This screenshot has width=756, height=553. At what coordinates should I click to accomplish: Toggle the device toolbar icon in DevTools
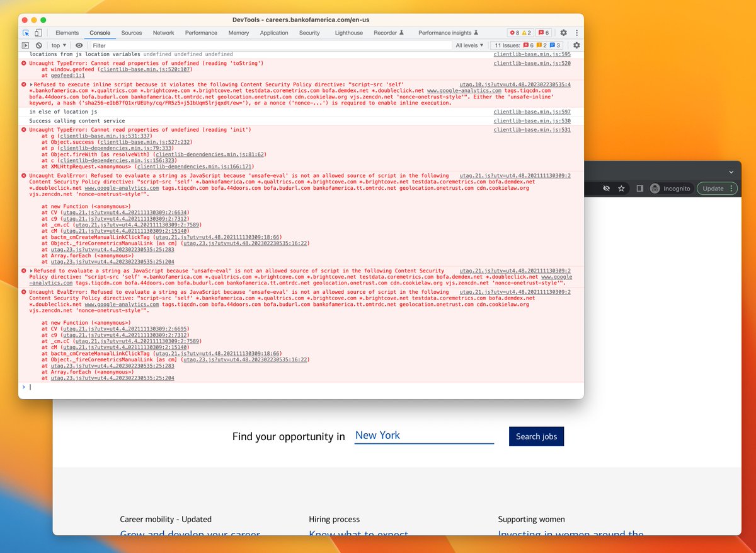pos(38,33)
